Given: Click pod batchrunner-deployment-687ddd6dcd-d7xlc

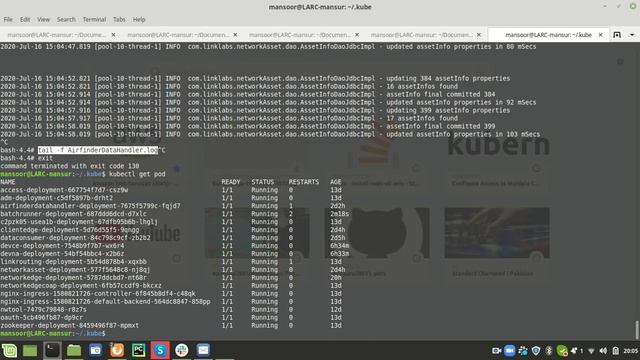Looking at the screenshot, I should tap(73, 214).
